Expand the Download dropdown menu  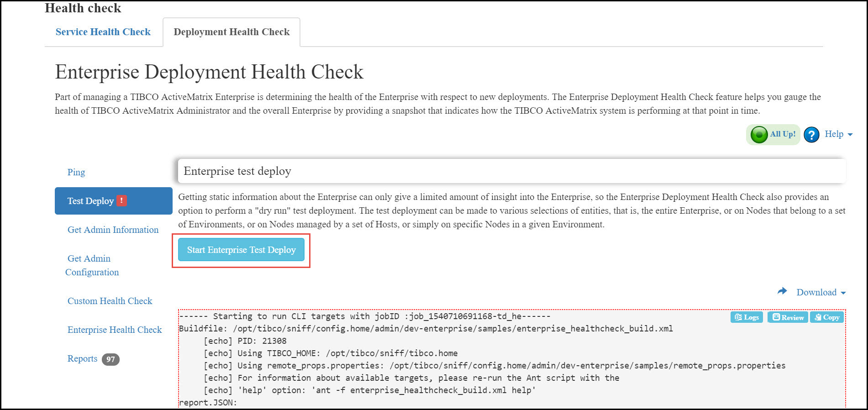821,292
